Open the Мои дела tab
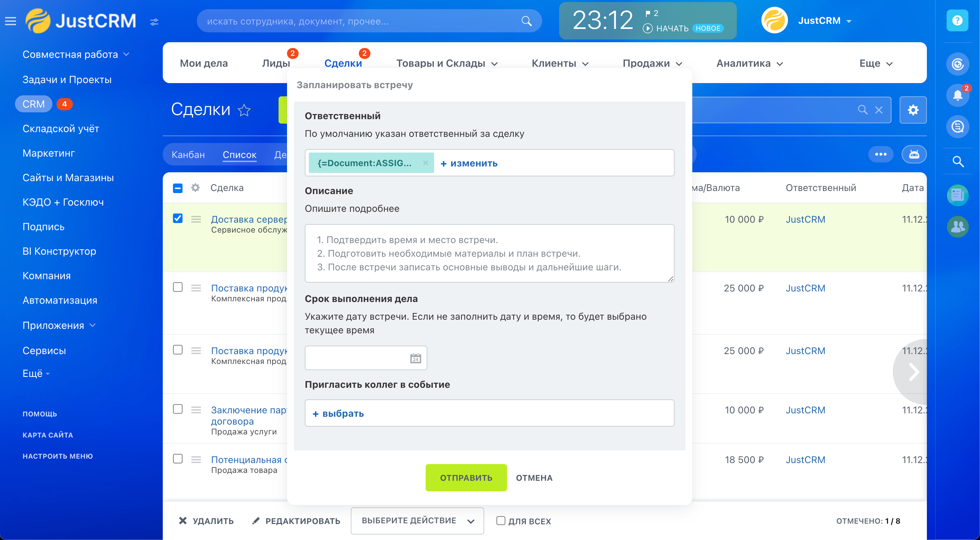 point(204,64)
